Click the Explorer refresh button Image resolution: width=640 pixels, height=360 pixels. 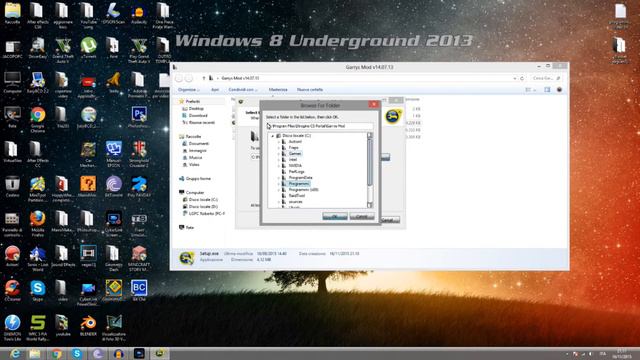(x=522, y=78)
